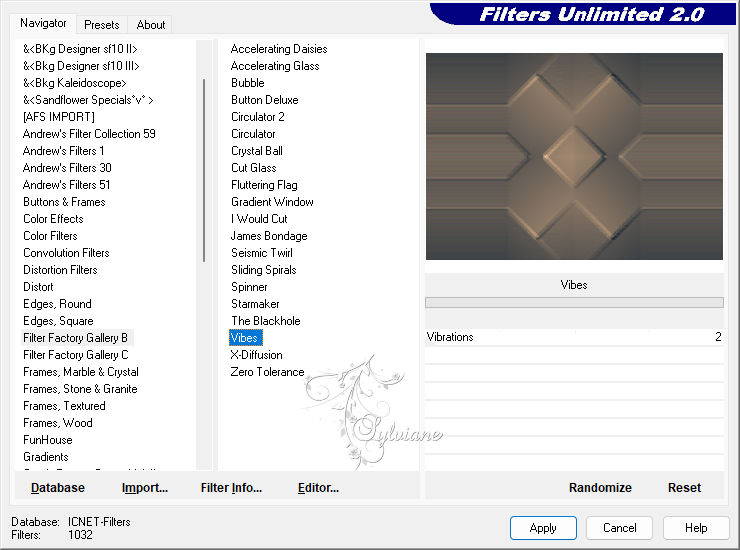The width and height of the screenshot is (740, 550).
Task: Select Filter Factory Gallery B
Action: [76, 338]
